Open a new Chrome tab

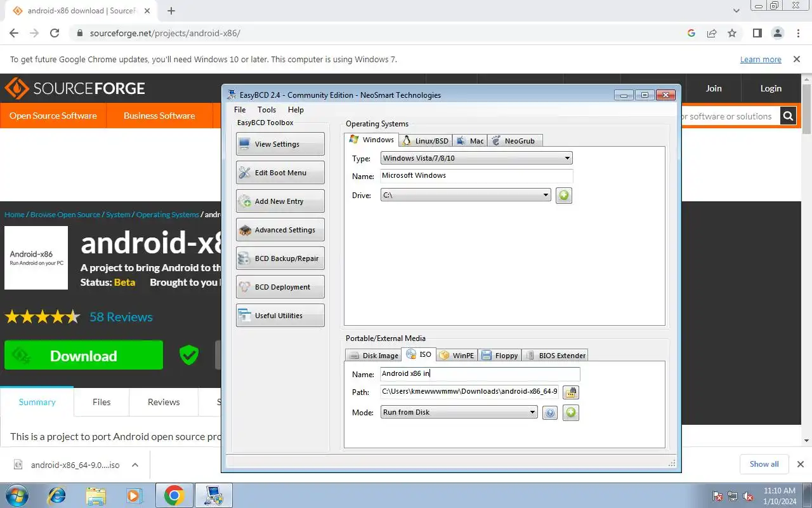[171, 11]
